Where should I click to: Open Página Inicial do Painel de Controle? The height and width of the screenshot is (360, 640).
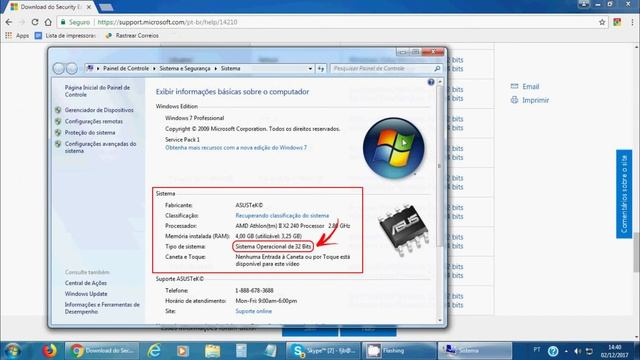(x=97, y=91)
